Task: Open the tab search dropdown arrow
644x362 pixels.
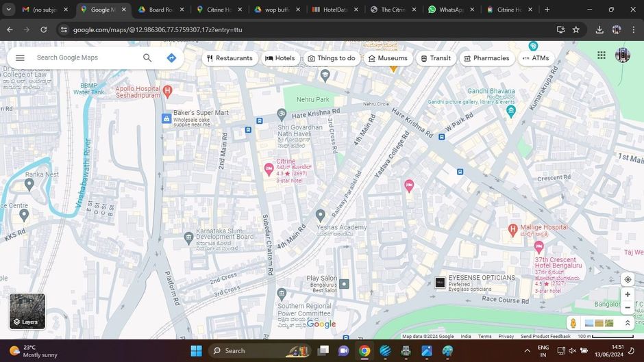Action: click(9, 10)
